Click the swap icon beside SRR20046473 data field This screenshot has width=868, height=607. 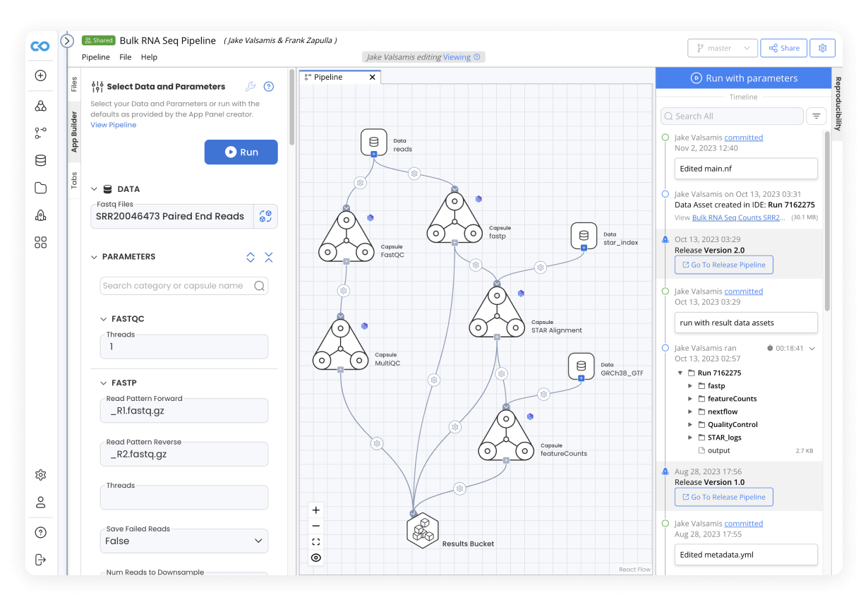point(265,216)
